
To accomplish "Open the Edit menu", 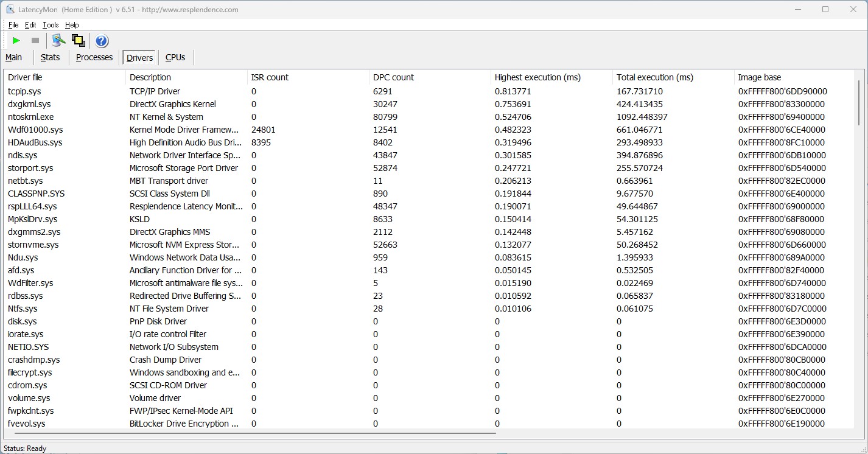I will [30, 25].
